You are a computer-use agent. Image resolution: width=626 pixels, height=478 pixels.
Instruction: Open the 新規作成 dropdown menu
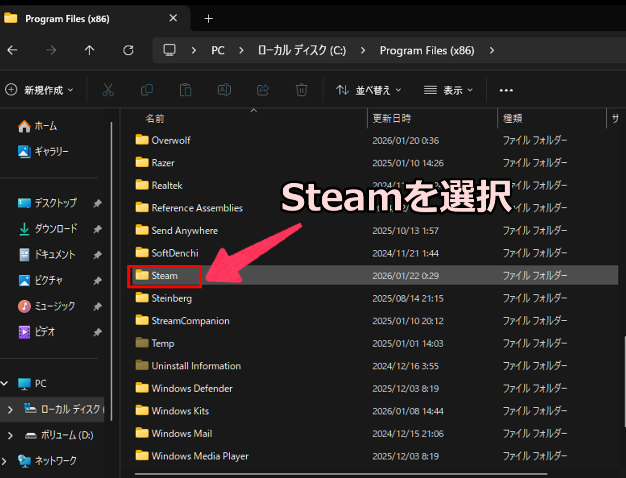[x=40, y=90]
